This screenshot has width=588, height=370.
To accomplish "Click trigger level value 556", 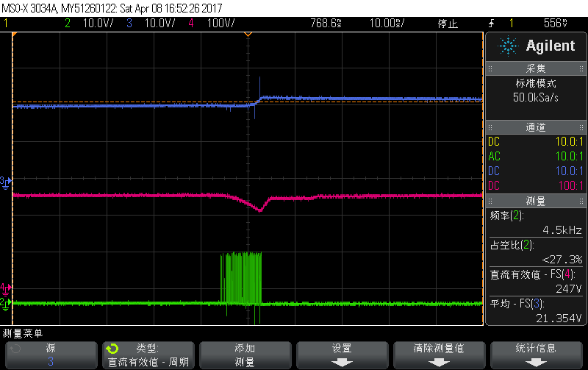I will (x=556, y=24).
